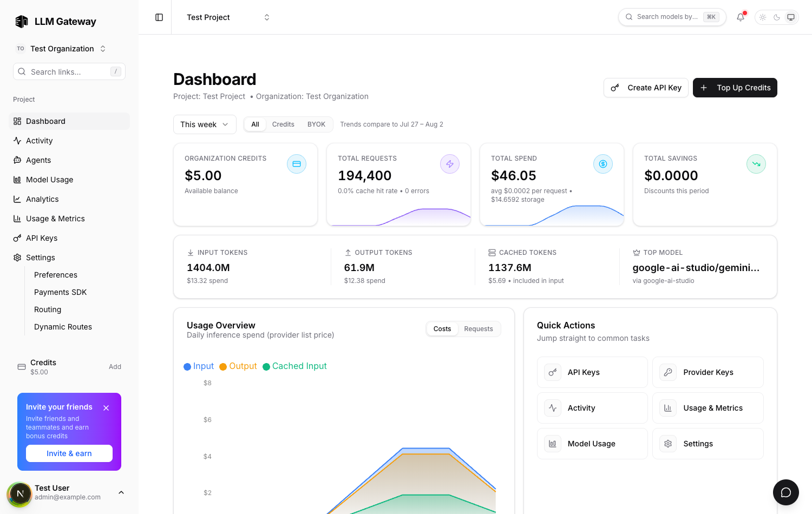Open the chat support bubble
812x514 pixels.
[786, 492]
